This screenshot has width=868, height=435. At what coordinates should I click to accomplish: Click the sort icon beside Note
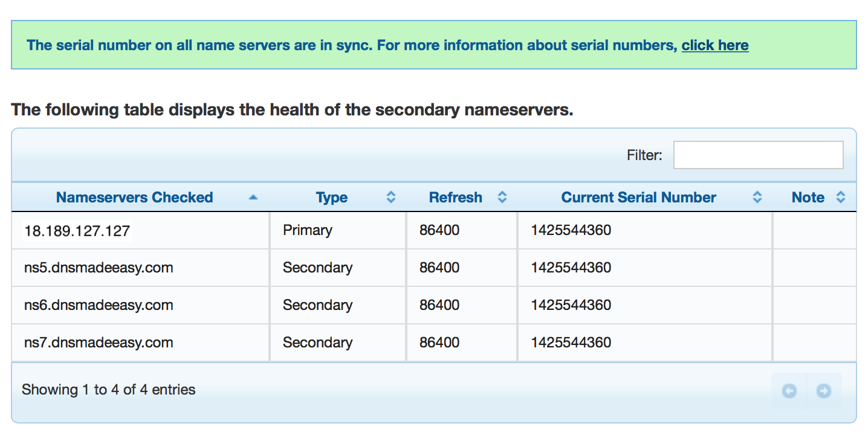pyautogui.click(x=840, y=197)
